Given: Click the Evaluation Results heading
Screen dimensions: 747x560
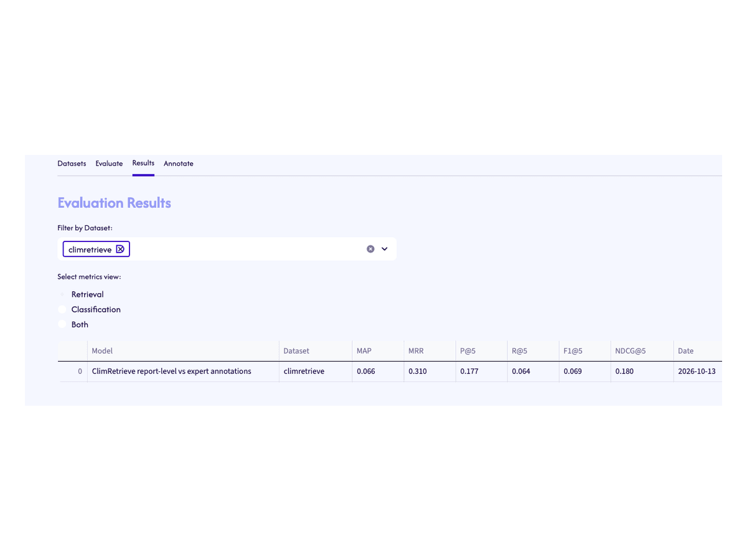Looking at the screenshot, I should 114,203.
